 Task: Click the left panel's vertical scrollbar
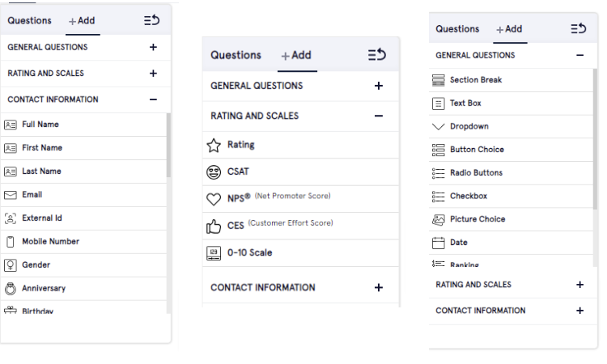pyautogui.click(x=168, y=146)
